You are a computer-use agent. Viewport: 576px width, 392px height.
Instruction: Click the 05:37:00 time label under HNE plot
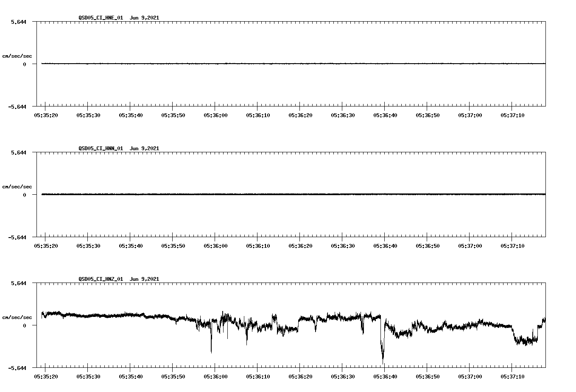[x=470, y=115]
